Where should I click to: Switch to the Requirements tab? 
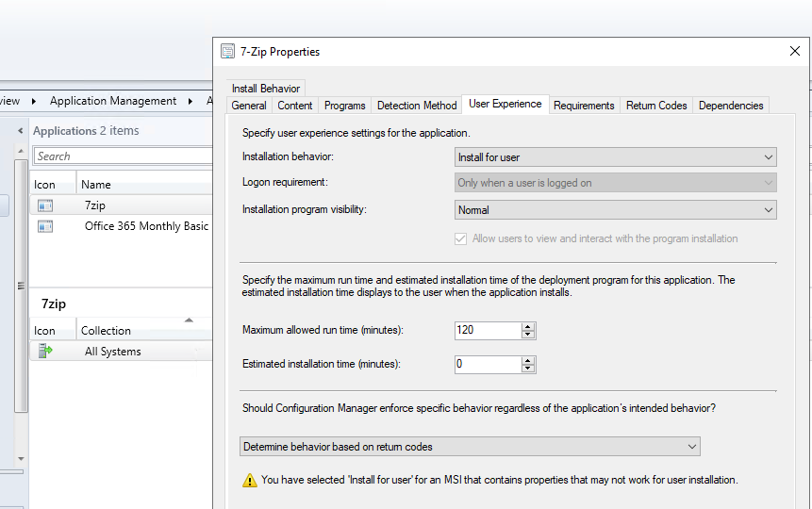click(x=584, y=106)
